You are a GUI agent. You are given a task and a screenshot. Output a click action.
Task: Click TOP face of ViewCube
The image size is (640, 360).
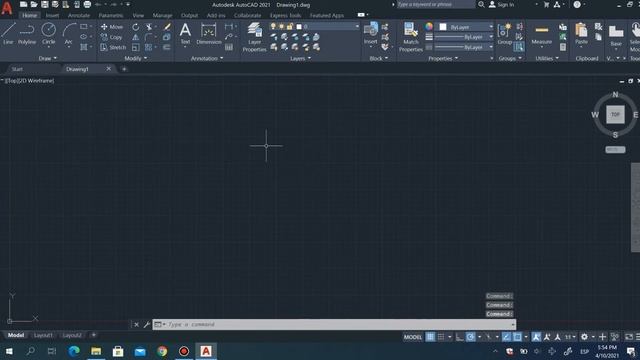click(615, 115)
